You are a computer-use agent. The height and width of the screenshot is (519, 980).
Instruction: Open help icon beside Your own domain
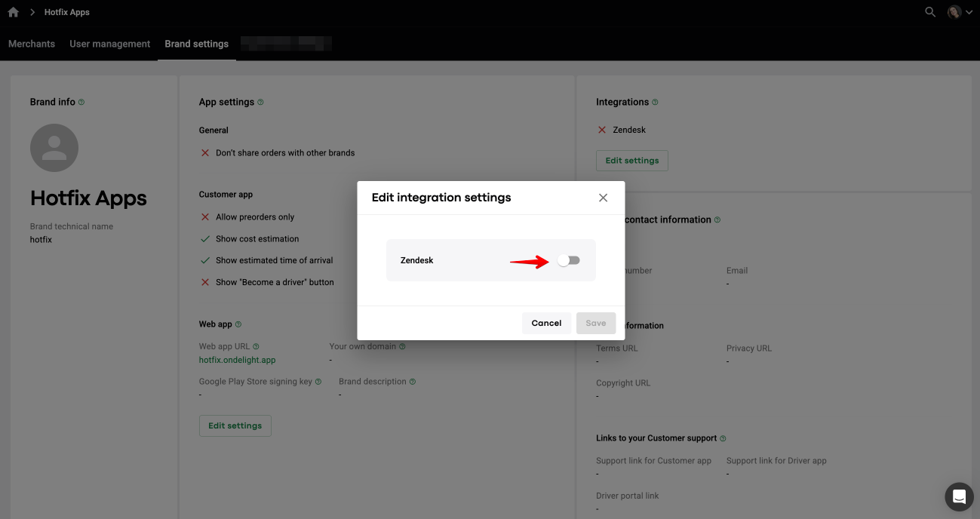(402, 347)
